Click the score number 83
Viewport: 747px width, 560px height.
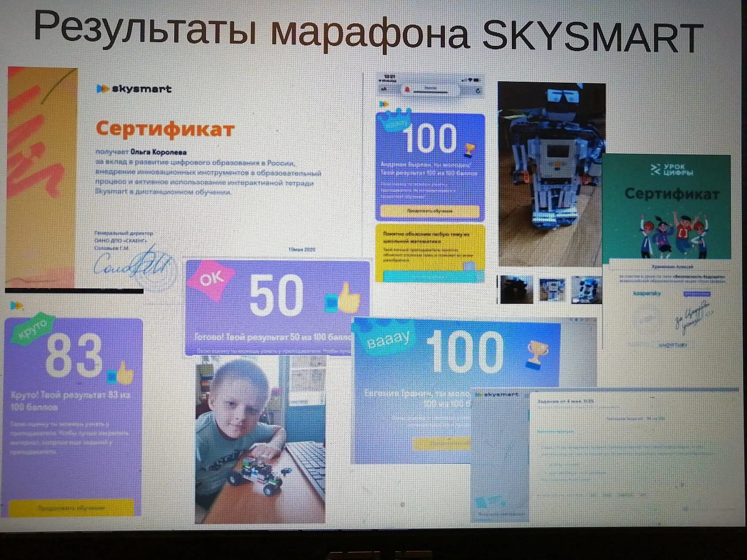[x=73, y=356]
